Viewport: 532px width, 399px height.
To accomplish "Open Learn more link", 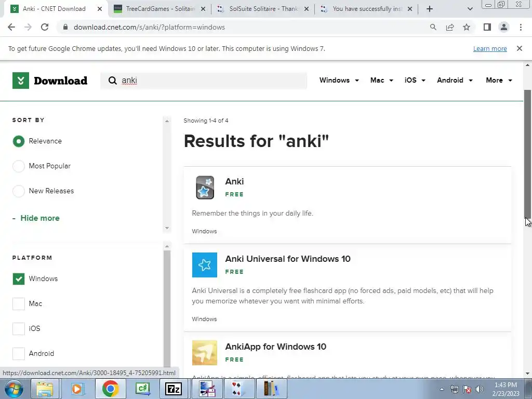I will (490, 48).
